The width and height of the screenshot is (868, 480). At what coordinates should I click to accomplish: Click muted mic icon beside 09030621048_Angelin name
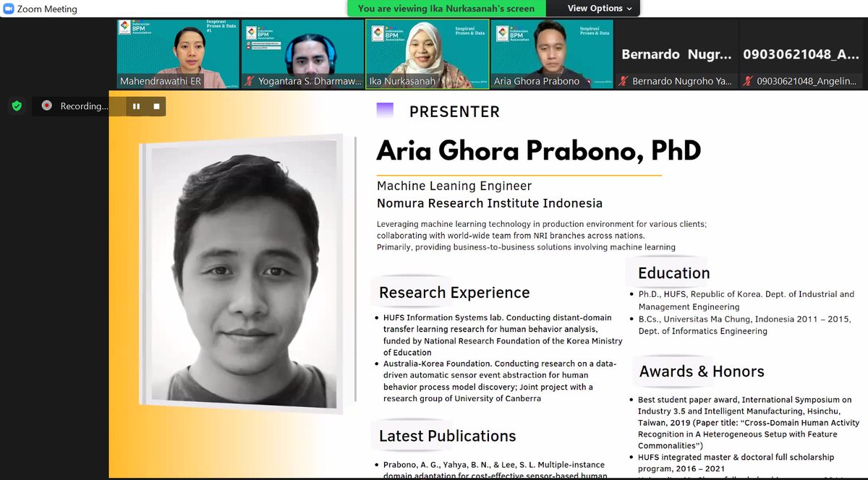(x=747, y=82)
